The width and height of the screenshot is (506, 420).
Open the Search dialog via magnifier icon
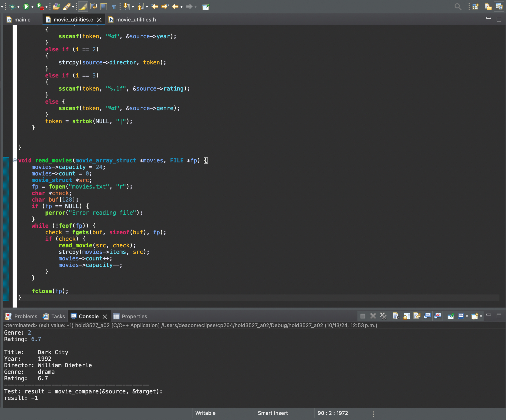458,7
